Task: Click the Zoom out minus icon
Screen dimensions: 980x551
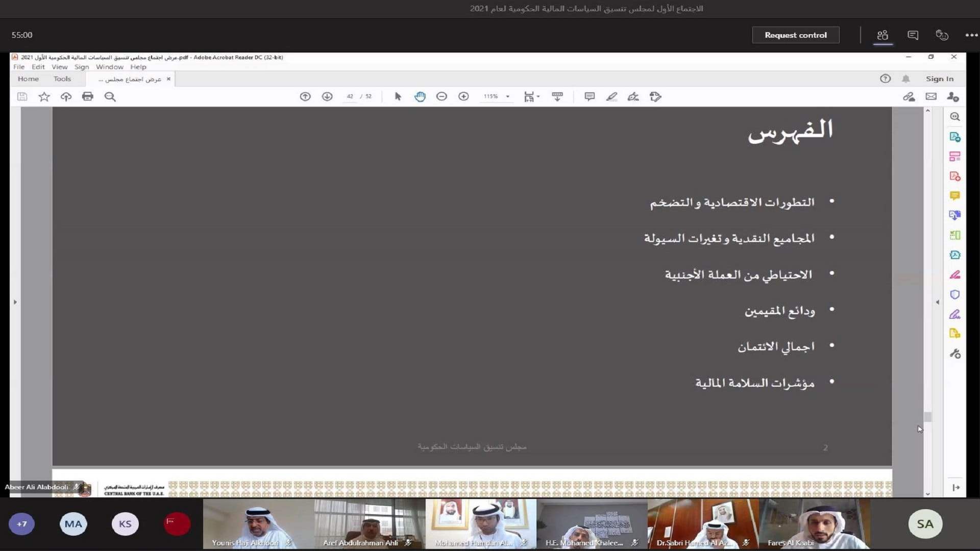Action: pos(442,96)
